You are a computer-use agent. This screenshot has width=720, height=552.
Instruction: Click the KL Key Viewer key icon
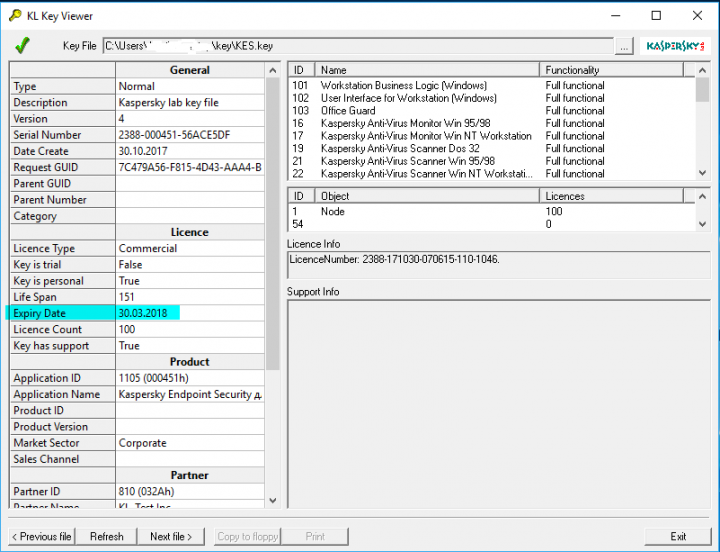15,16
